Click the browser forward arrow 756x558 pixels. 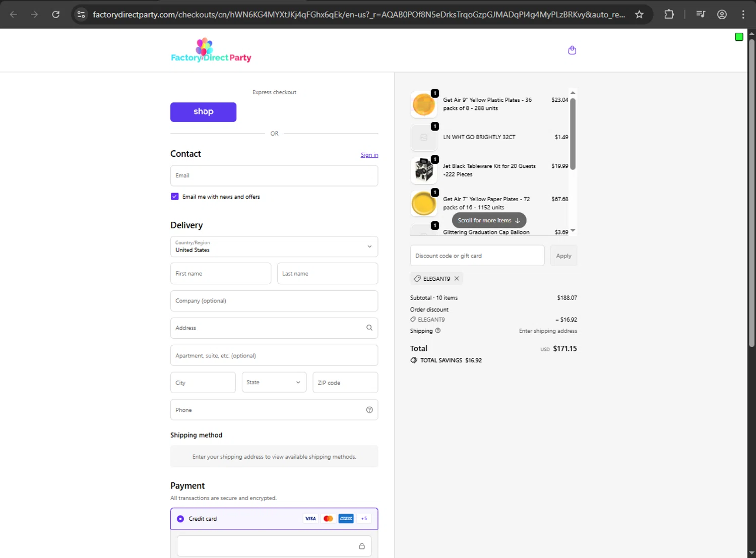coord(34,14)
